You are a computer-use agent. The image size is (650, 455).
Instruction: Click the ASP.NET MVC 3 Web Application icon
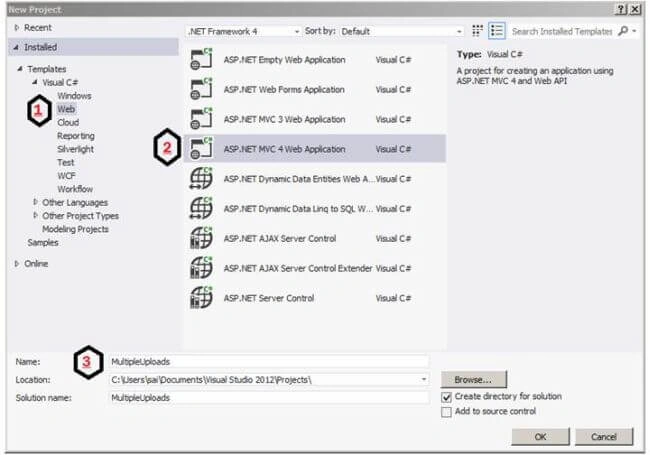[201, 119]
